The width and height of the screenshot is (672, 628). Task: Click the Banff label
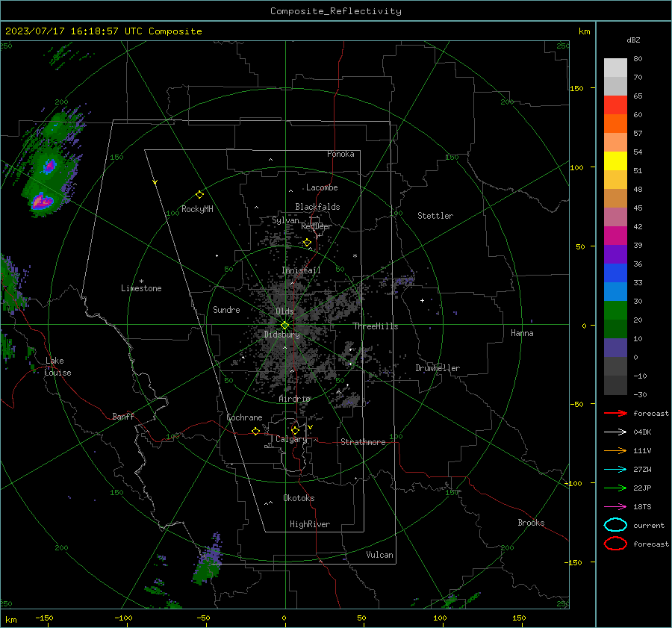coord(123,416)
